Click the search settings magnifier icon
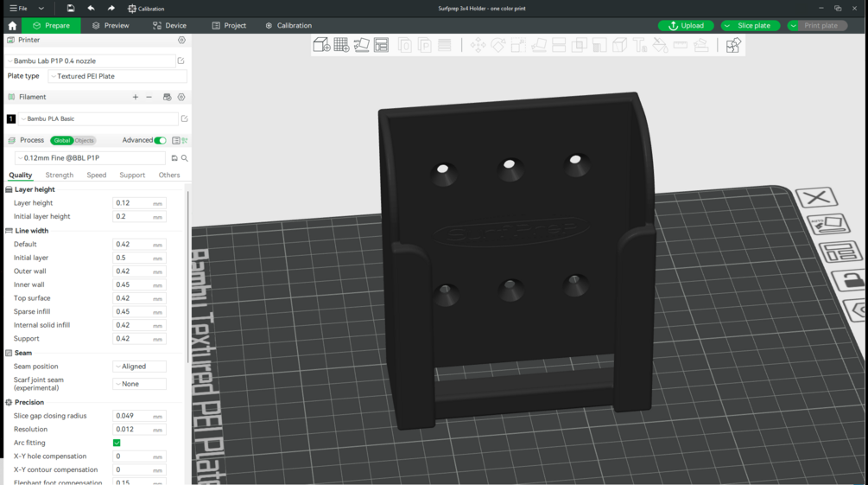The image size is (868, 485). 184,158
